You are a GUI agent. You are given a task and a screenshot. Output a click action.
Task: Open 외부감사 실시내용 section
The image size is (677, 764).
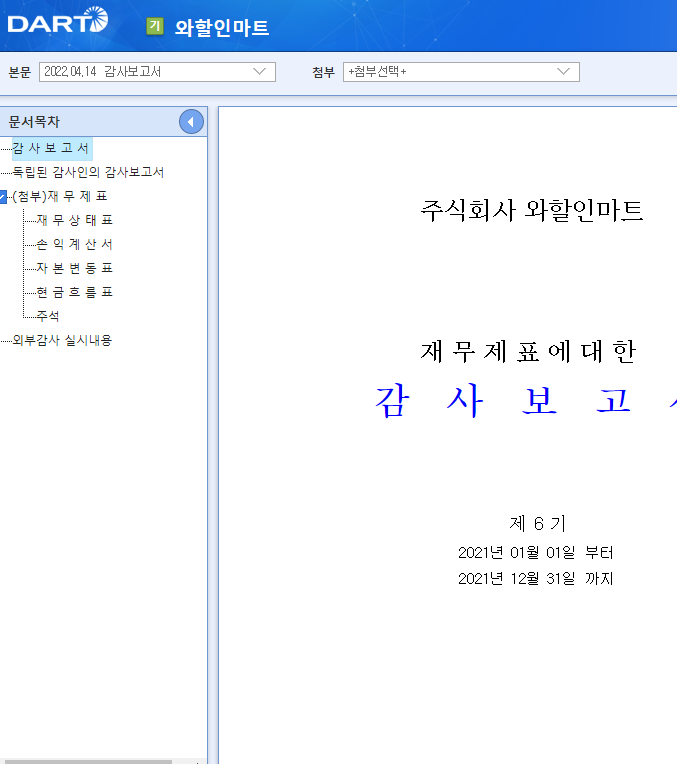[x=62, y=340]
